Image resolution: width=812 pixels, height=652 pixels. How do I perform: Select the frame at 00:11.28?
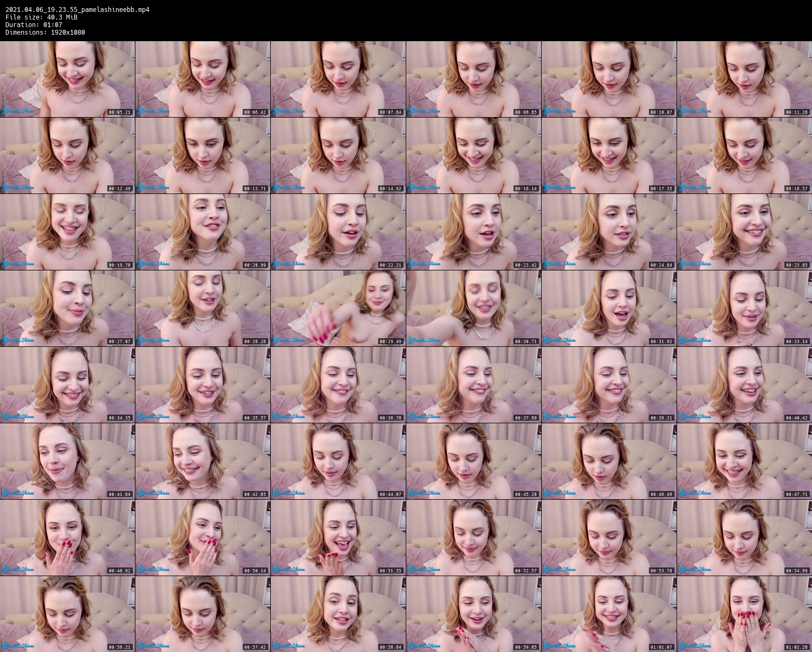tap(744, 79)
